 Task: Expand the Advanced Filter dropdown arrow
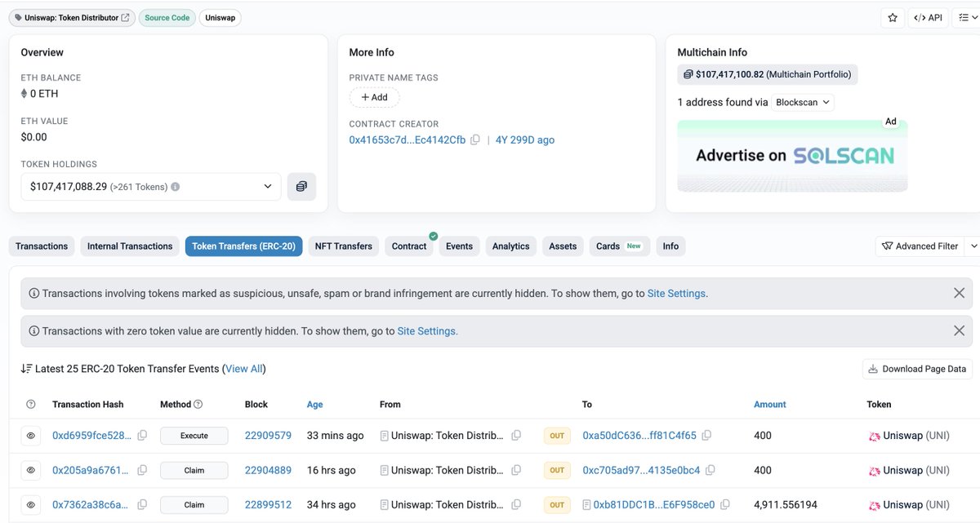pos(973,246)
